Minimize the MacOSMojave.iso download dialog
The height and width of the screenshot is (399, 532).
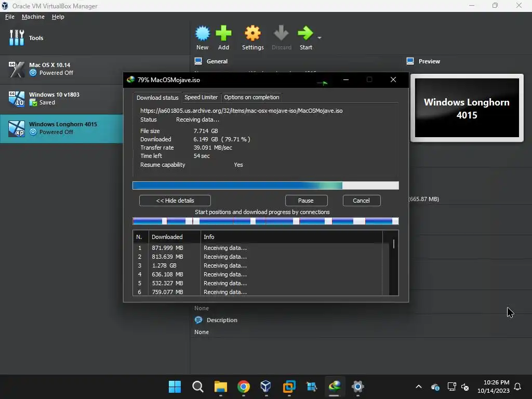tap(345, 79)
